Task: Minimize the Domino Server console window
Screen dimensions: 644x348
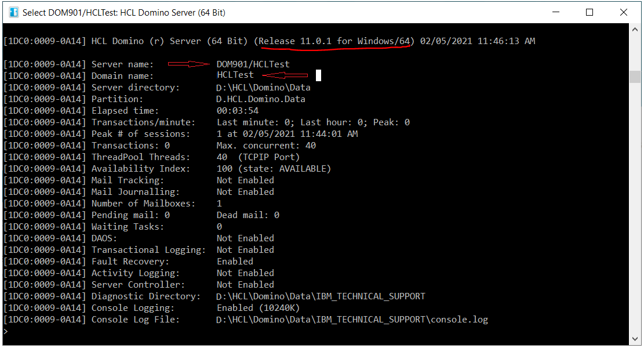Action: [x=556, y=12]
